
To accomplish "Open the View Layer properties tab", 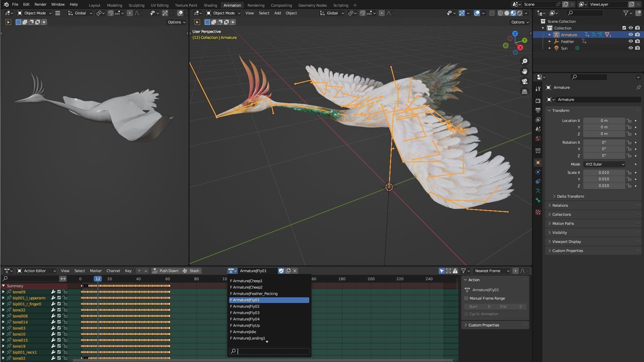I will (538, 120).
